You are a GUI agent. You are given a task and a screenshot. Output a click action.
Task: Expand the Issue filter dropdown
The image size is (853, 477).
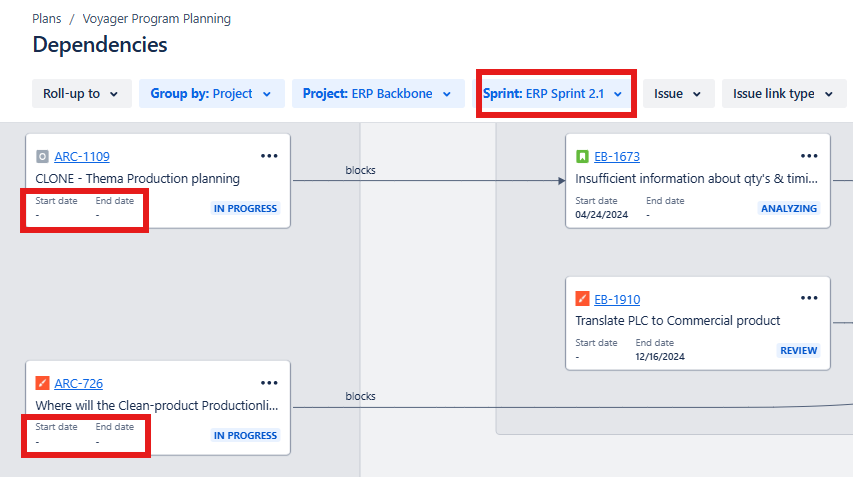pyautogui.click(x=678, y=94)
